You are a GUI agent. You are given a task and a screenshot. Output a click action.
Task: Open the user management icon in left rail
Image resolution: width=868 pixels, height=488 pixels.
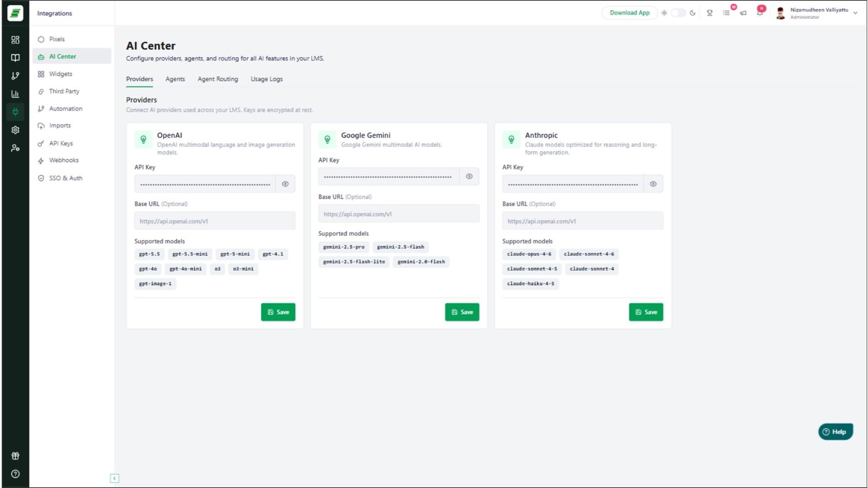[x=15, y=148]
